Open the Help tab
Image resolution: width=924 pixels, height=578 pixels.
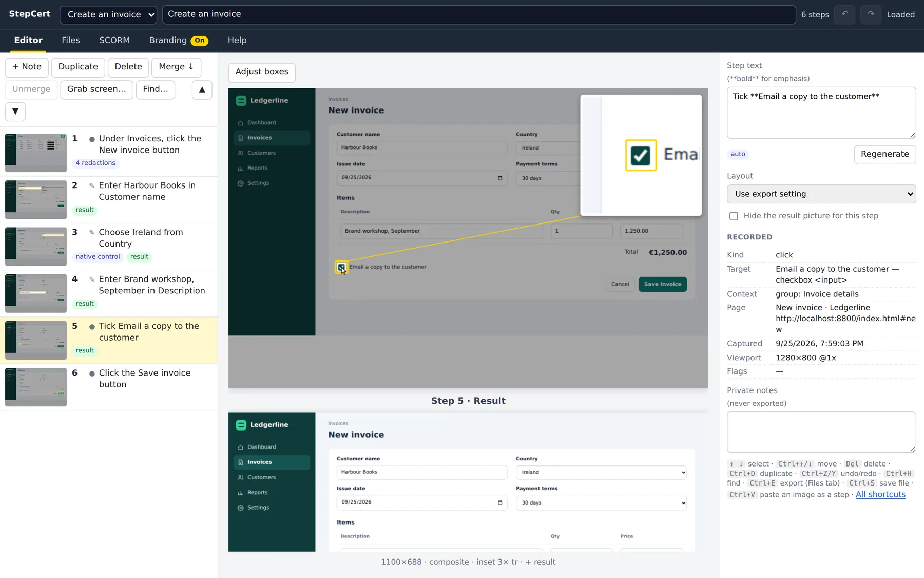[x=237, y=40]
